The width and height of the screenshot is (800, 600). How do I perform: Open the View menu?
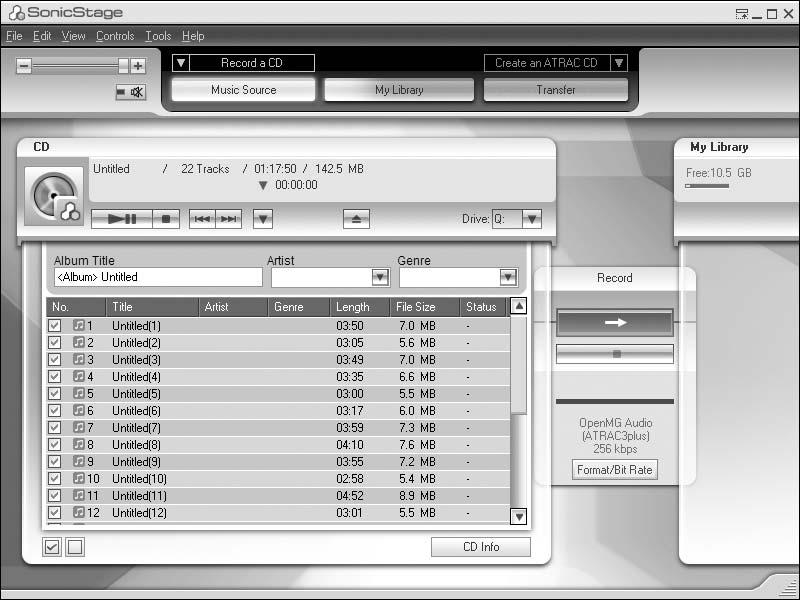click(x=73, y=36)
